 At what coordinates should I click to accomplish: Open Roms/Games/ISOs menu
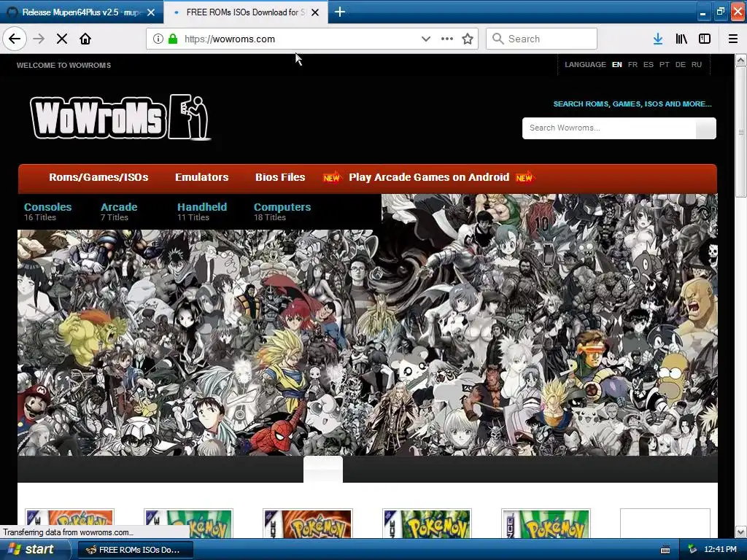tap(98, 177)
